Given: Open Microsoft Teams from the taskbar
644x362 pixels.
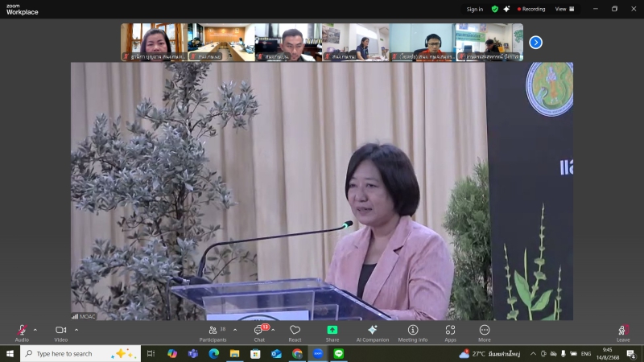Looking at the screenshot, I should [x=193, y=353].
